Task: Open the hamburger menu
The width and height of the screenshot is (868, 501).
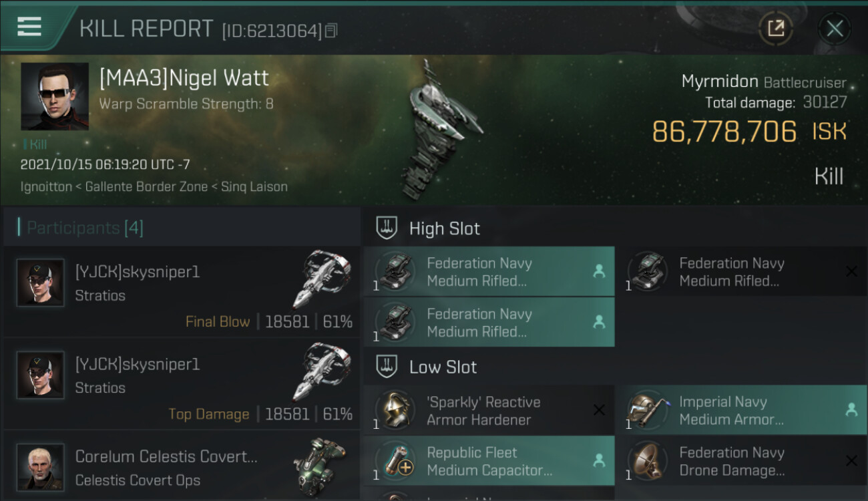Action: pyautogui.click(x=29, y=27)
